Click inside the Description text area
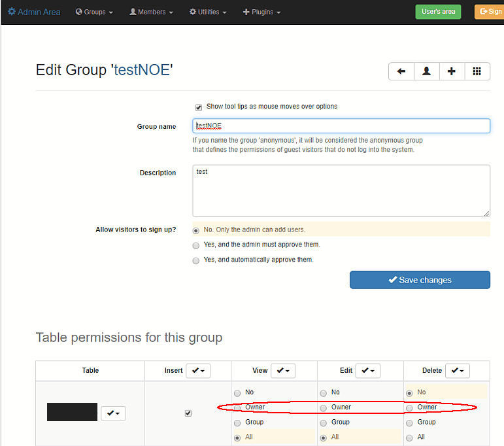This screenshot has height=446, width=504. pos(341,191)
